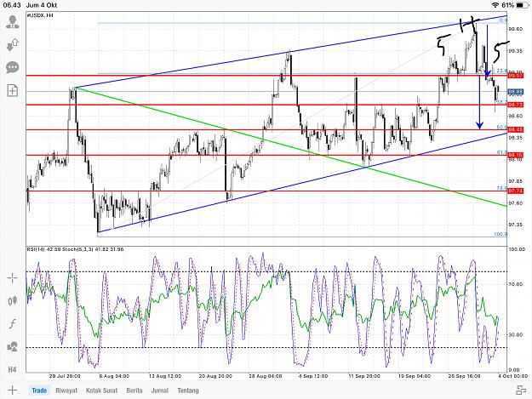Image resolution: width=532 pixels, height=399 pixels.
Task: Select the red 98.15 price level label
Action: pyautogui.click(x=515, y=155)
